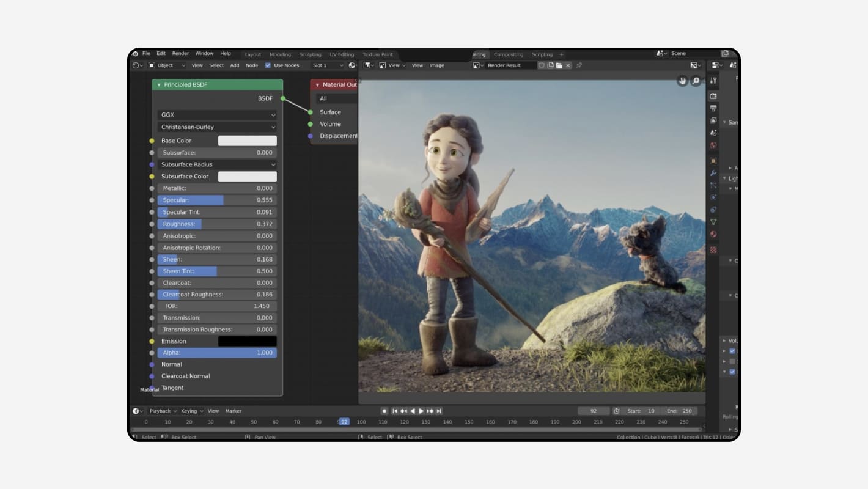The image size is (868, 489).
Task: Open the Slot 1 material slot dropdown
Action: [x=328, y=65]
